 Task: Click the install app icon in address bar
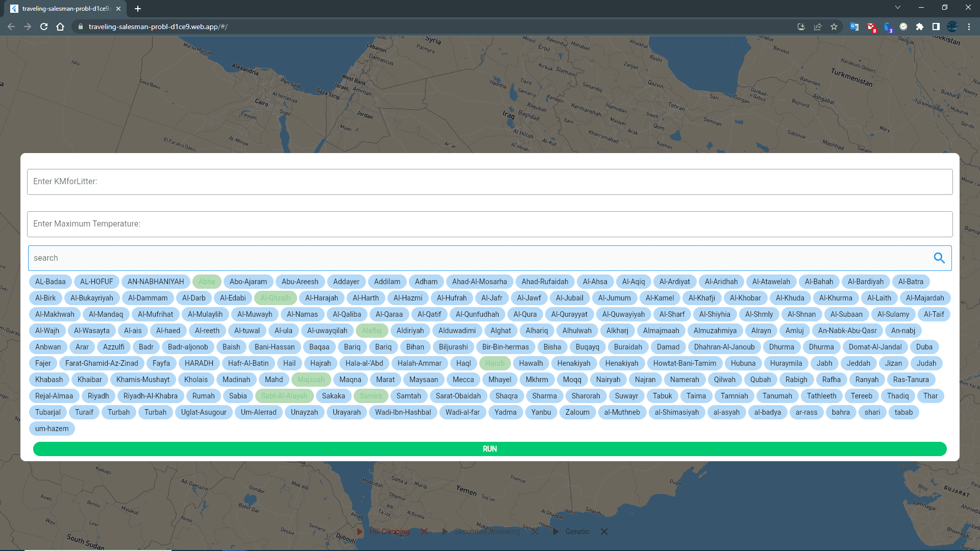point(801,27)
